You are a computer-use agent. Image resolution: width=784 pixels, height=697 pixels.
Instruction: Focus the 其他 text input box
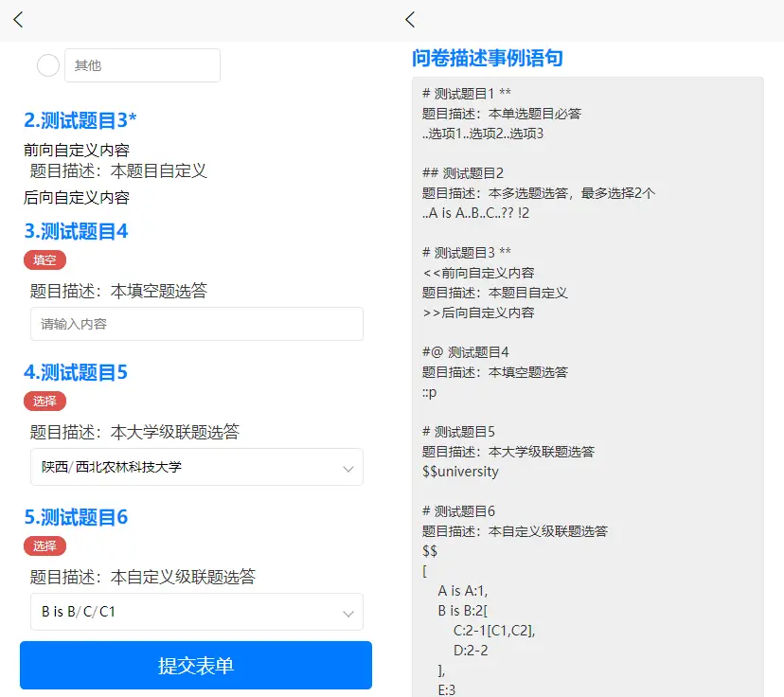click(x=142, y=65)
